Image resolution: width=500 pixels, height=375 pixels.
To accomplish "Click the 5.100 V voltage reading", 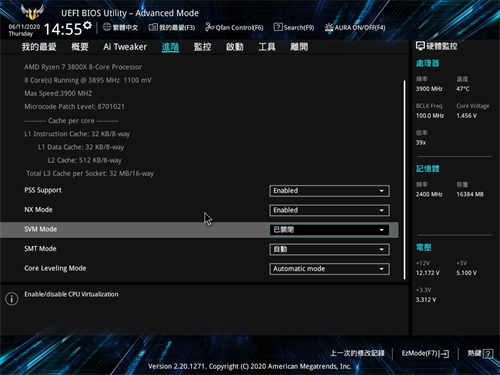I will (x=467, y=273).
